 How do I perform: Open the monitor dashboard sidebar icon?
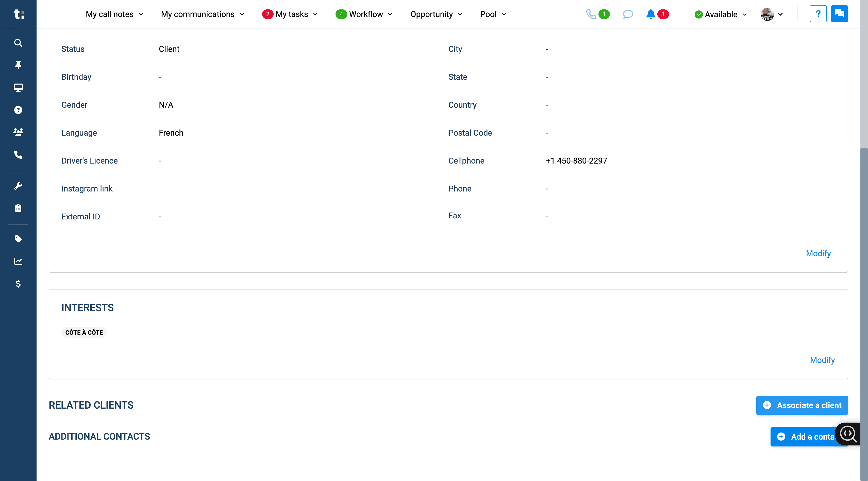(x=18, y=88)
